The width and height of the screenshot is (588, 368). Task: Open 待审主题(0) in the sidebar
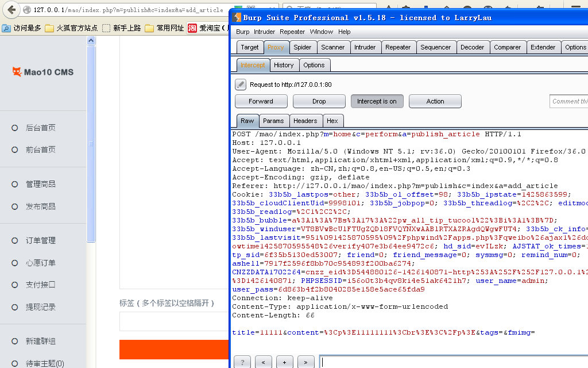[45, 363]
